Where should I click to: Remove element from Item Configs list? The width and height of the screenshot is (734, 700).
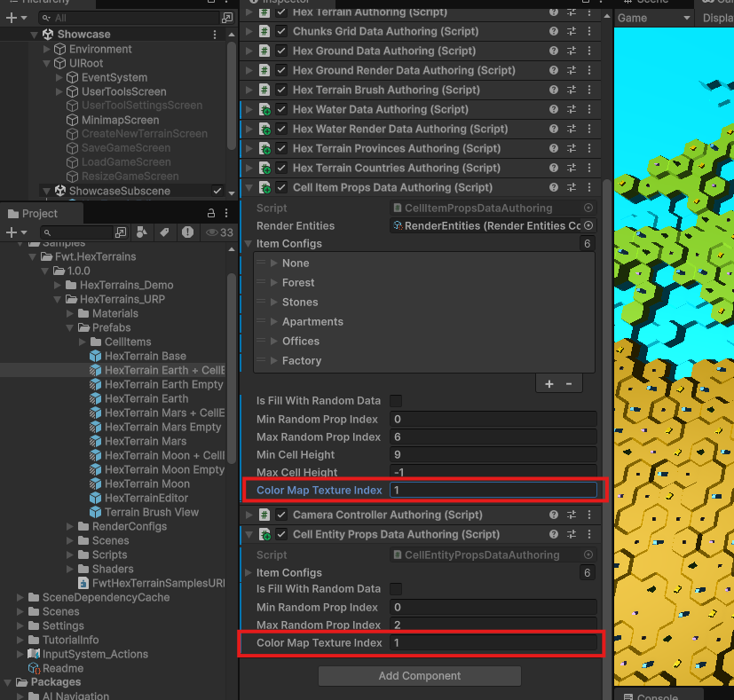coord(569,384)
